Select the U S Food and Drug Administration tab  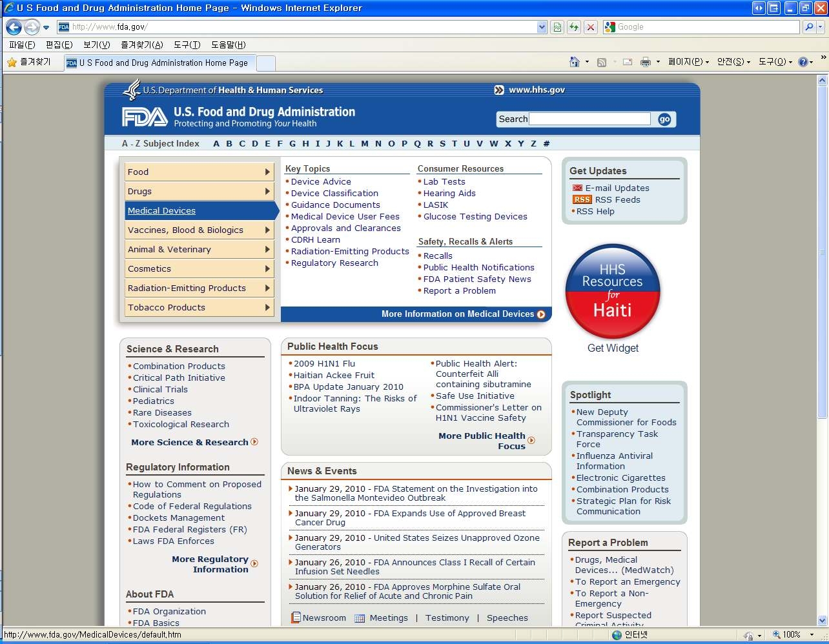coord(159,63)
